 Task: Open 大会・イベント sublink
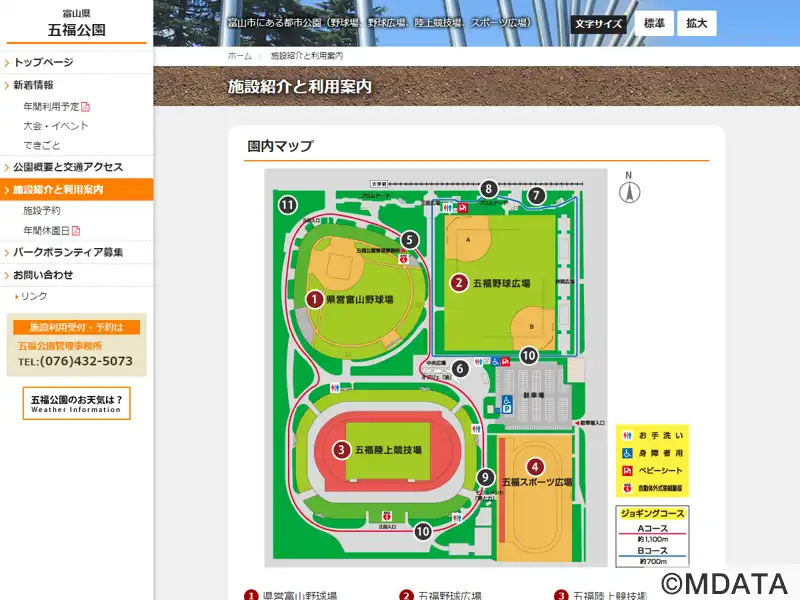[56, 126]
